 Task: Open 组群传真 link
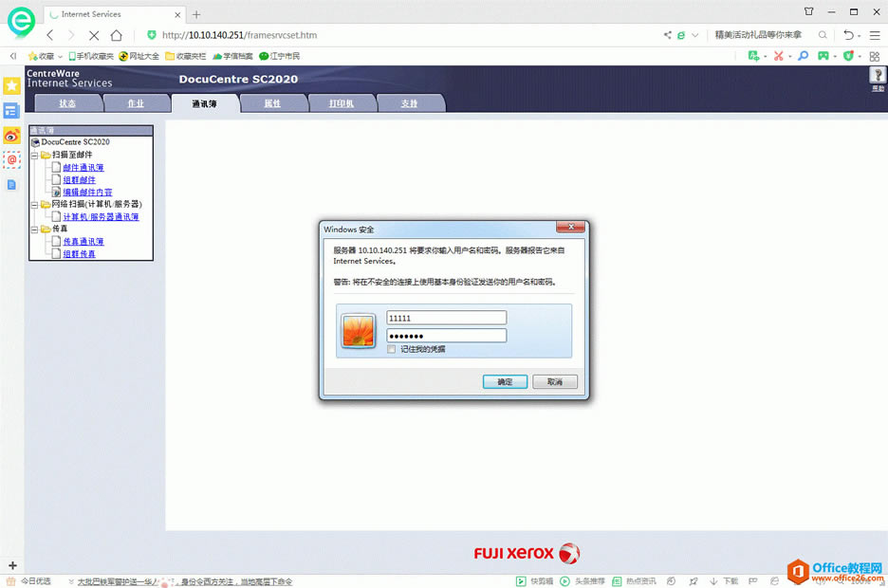pos(80,254)
